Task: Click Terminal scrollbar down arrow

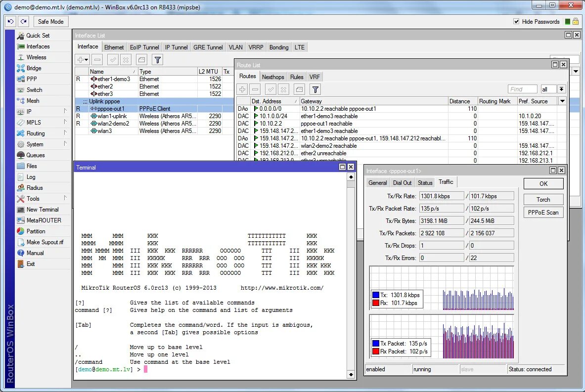Action: [351, 375]
